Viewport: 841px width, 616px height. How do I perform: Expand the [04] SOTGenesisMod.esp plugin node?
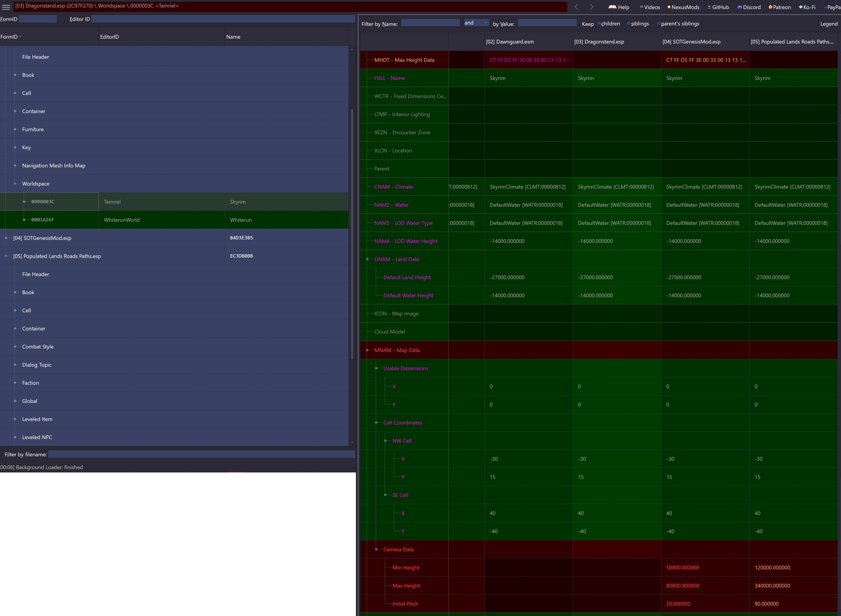click(6, 238)
